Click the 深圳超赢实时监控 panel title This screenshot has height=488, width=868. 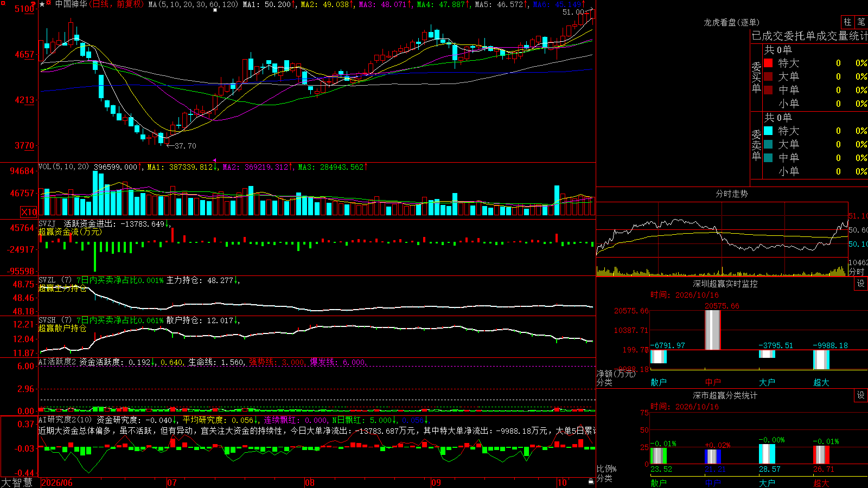click(725, 284)
